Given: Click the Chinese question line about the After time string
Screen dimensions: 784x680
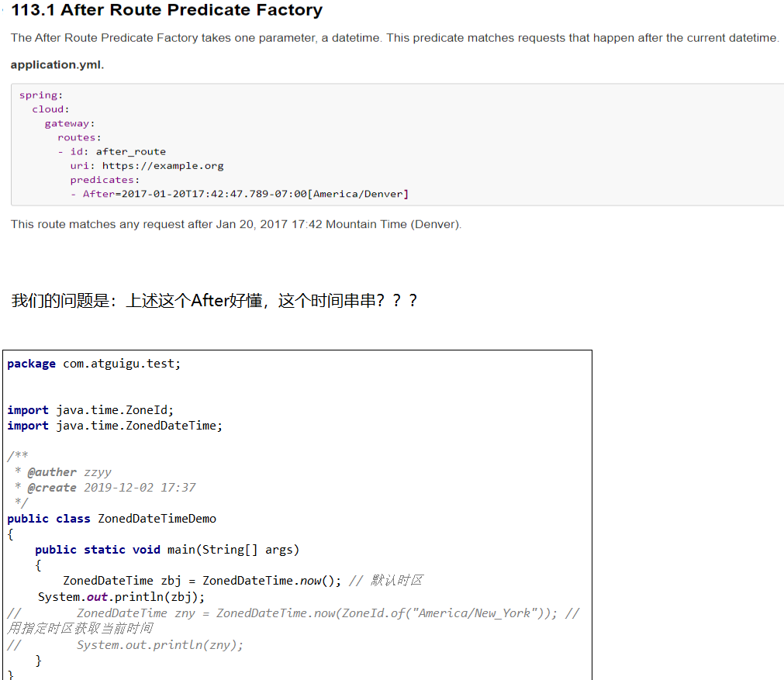Looking at the screenshot, I should 214,301.
